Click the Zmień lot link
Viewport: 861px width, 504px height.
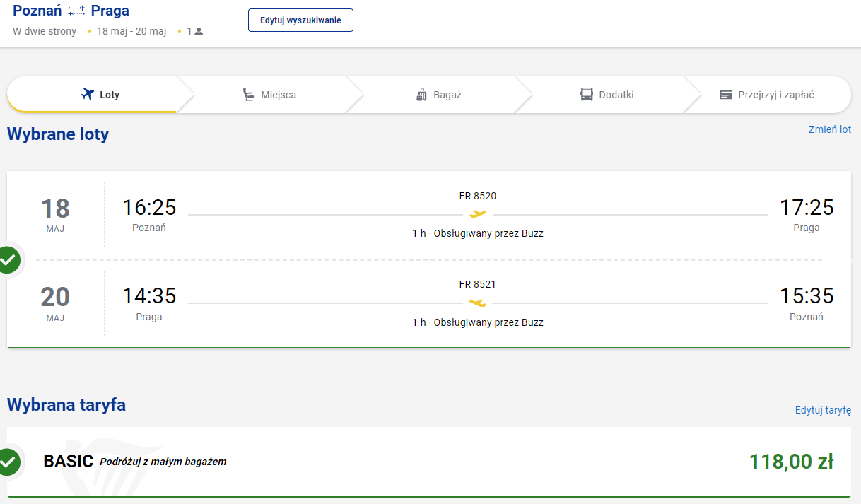point(830,129)
